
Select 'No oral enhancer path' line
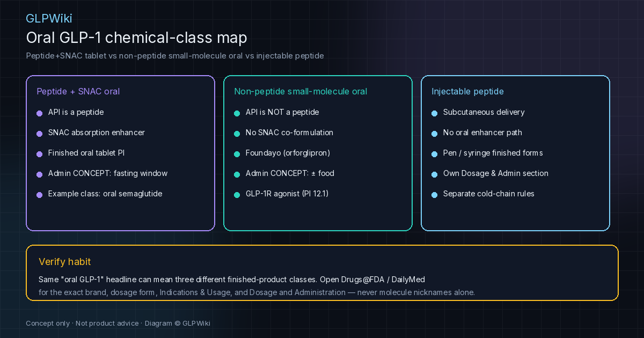[482, 133]
